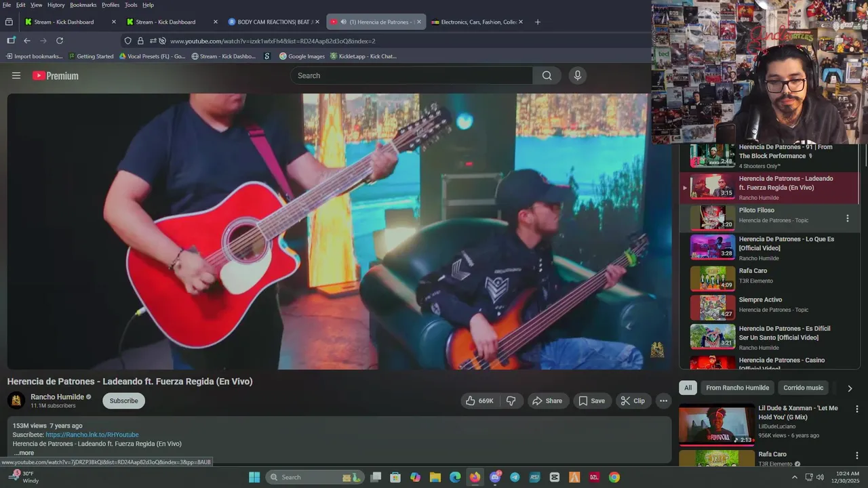Open Google Chrome from the taskbar
This screenshot has width=868, height=488.
(x=614, y=477)
